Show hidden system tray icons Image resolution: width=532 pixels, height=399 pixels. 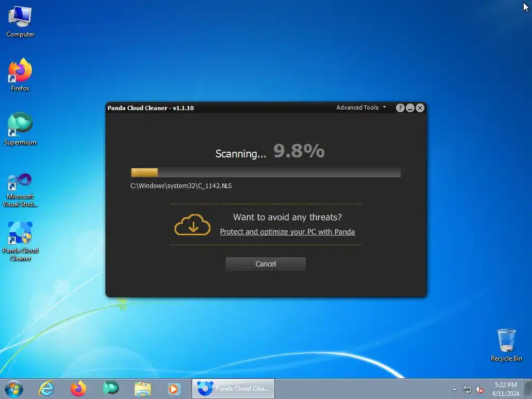[x=454, y=389]
